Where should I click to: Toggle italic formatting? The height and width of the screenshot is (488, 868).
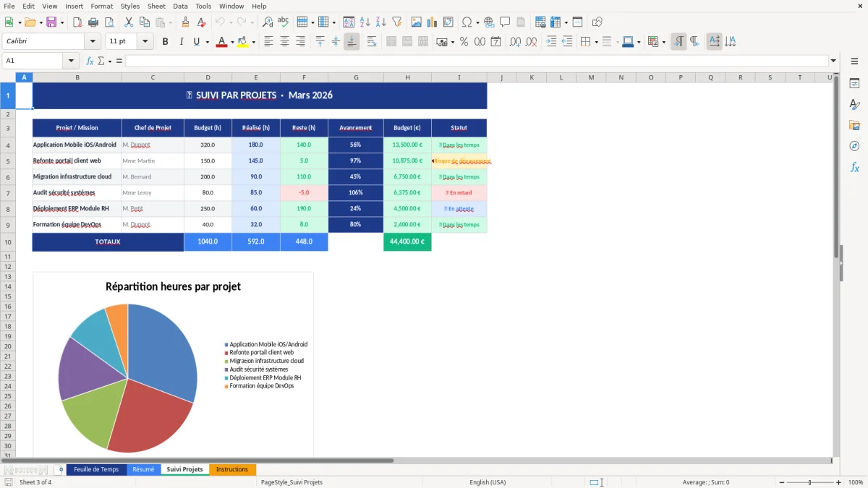tap(182, 41)
